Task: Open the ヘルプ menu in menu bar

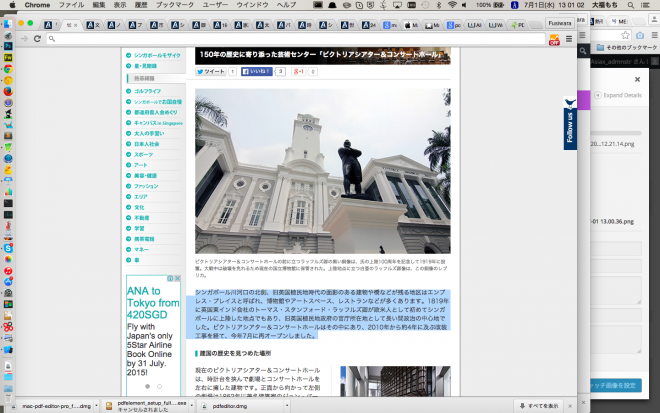Action: pos(286,5)
